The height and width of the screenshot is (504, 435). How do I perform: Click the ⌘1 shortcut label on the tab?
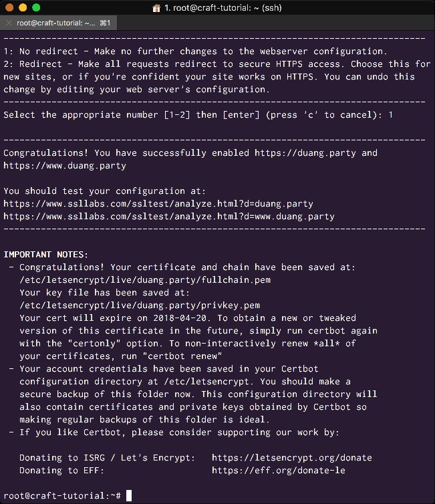click(x=105, y=23)
